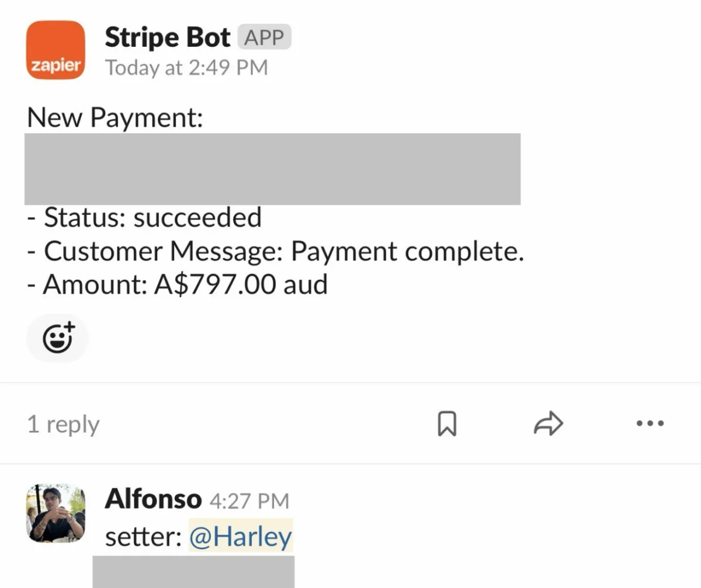Click the "Amount: A$797.00 aud" line
The image size is (701, 588).
click(178, 284)
